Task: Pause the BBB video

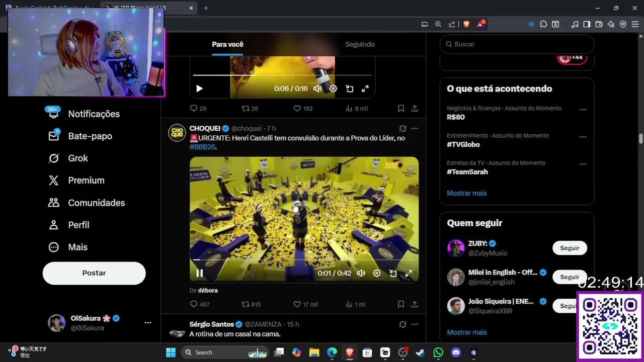Action: [x=199, y=273]
